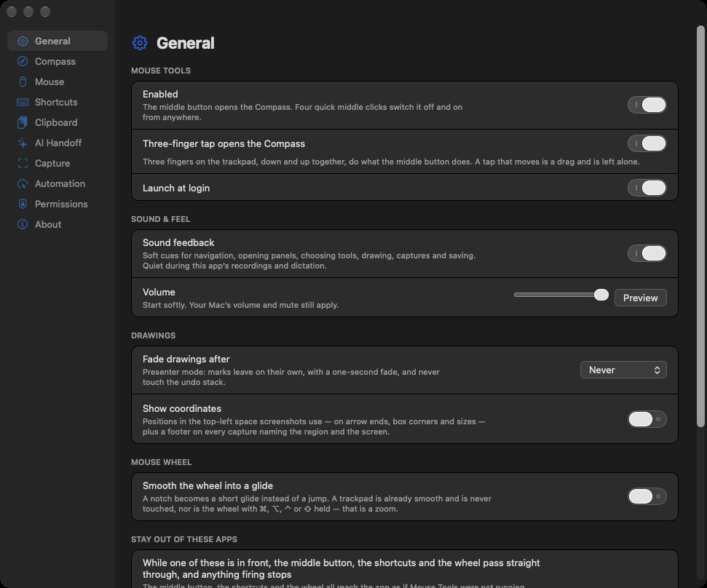
Task: Select AI Handoff in the sidebar
Action: [x=58, y=143]
